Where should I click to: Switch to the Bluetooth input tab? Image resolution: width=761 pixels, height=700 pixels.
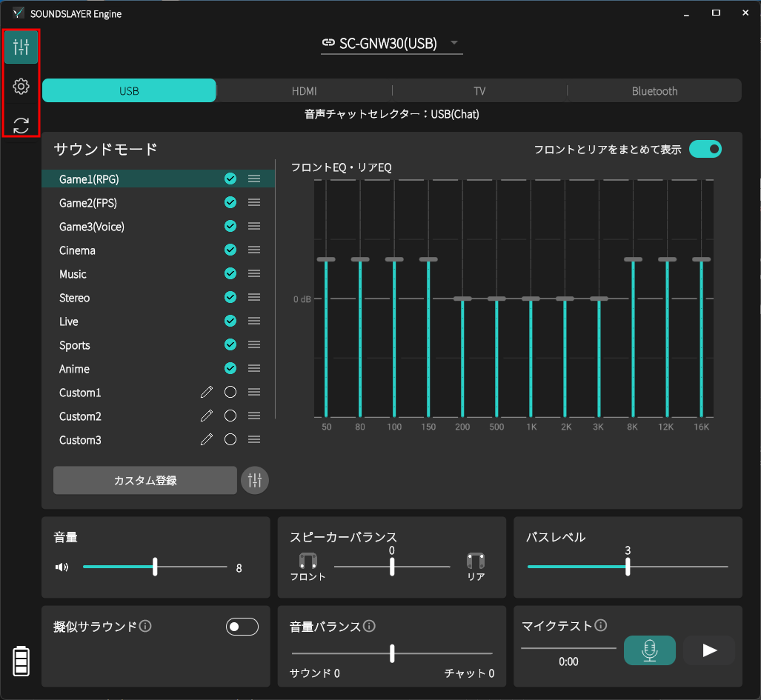click(x=654, y=91)
